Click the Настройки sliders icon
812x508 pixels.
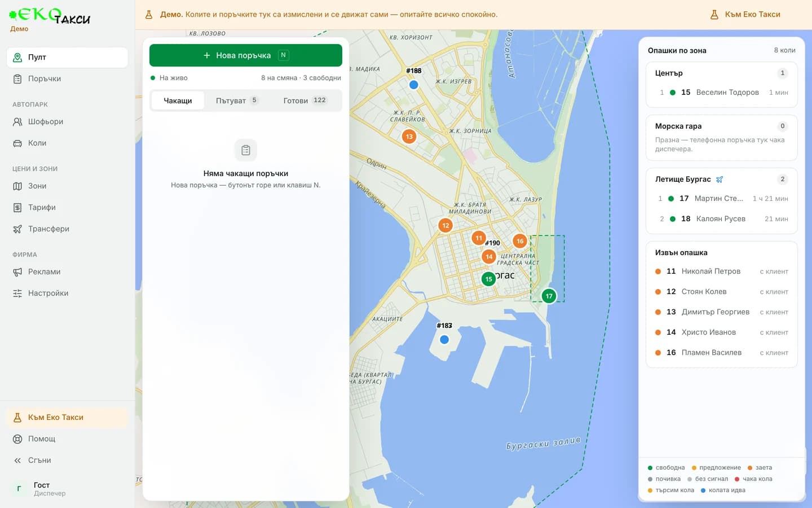17,293
